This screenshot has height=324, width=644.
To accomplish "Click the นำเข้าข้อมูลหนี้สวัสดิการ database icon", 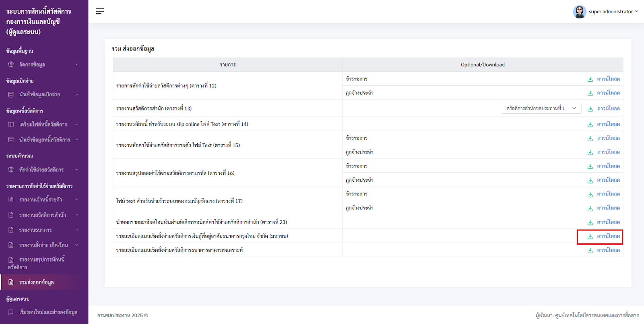I will coord(11,140).
